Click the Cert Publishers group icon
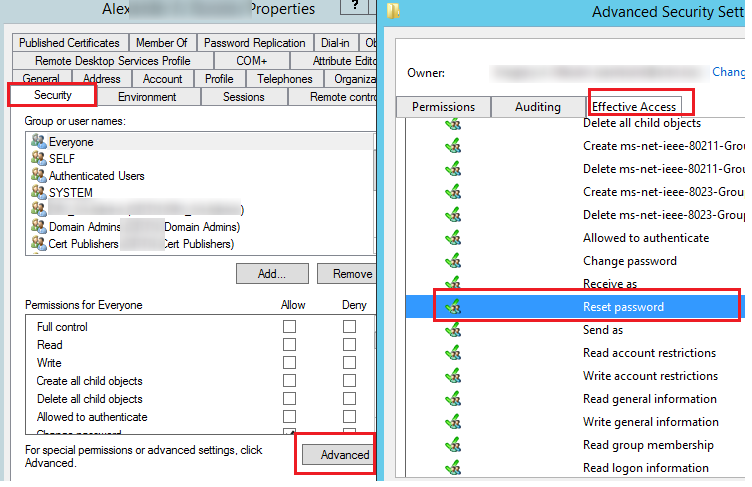 pyautogui.click(x=39, y=244)
